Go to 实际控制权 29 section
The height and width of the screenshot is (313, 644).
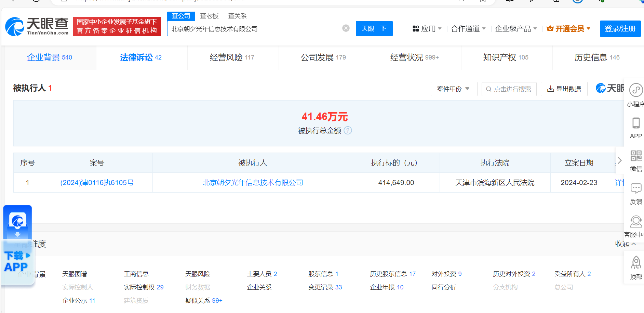pyautogui.click(x=144, y=287)
